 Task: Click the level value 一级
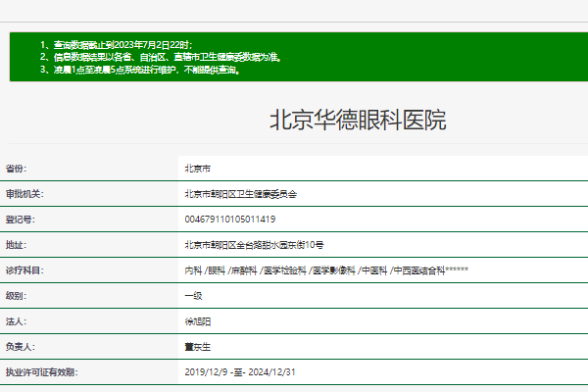coord(193,296)
